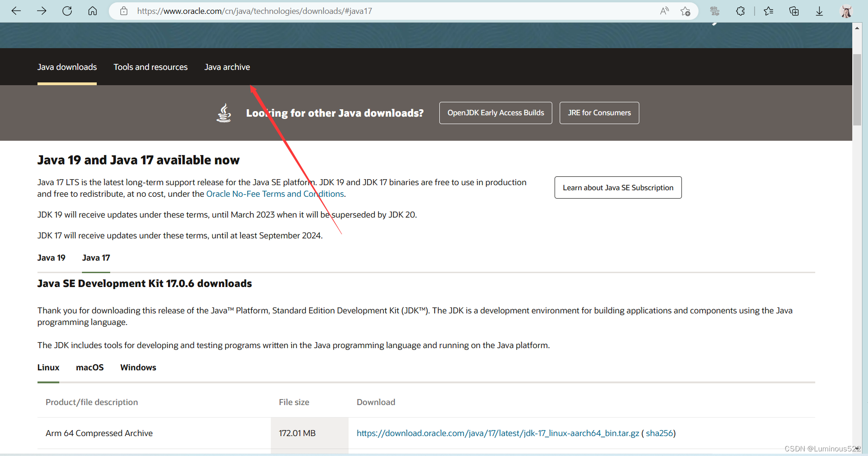Select the Java downloads tab
This screenshot has height=456, width=868.
[67, 67]
